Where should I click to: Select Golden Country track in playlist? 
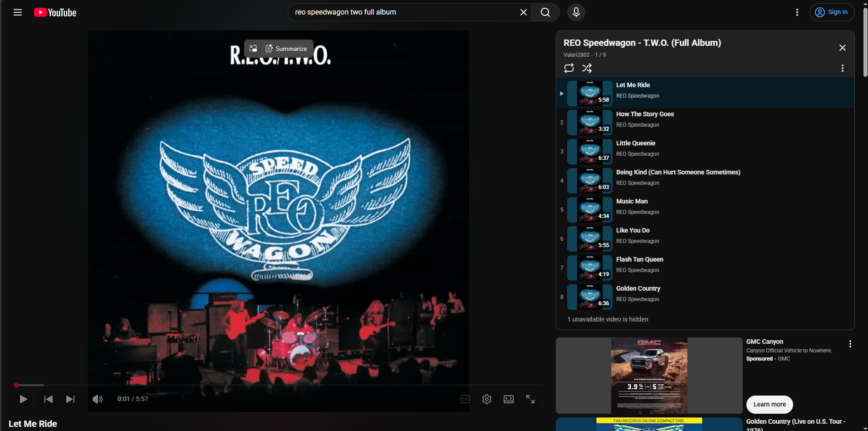(705, 297)
